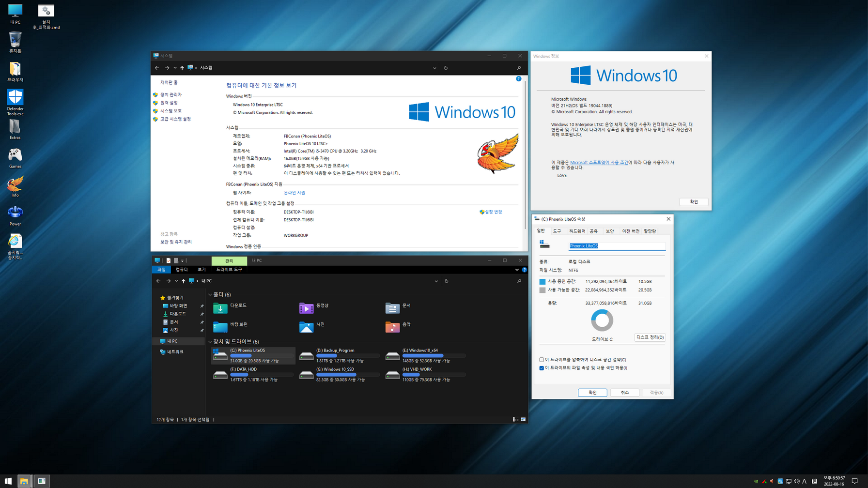The image size is (868, 488).
Task: Click the back arrow in 시스템 window
Action: click(x=157, y=68)
